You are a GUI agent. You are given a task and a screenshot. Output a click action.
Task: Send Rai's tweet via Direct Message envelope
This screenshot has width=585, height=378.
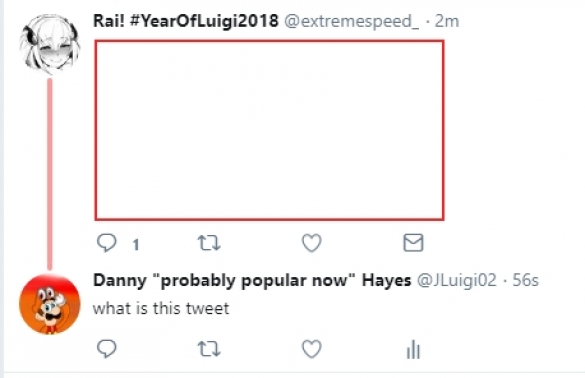click(413, 243)
